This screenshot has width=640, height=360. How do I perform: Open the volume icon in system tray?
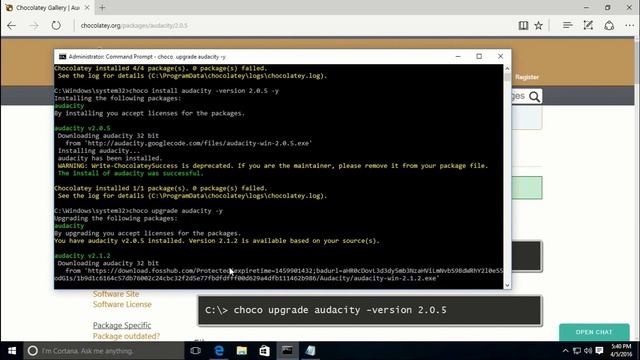588,351
